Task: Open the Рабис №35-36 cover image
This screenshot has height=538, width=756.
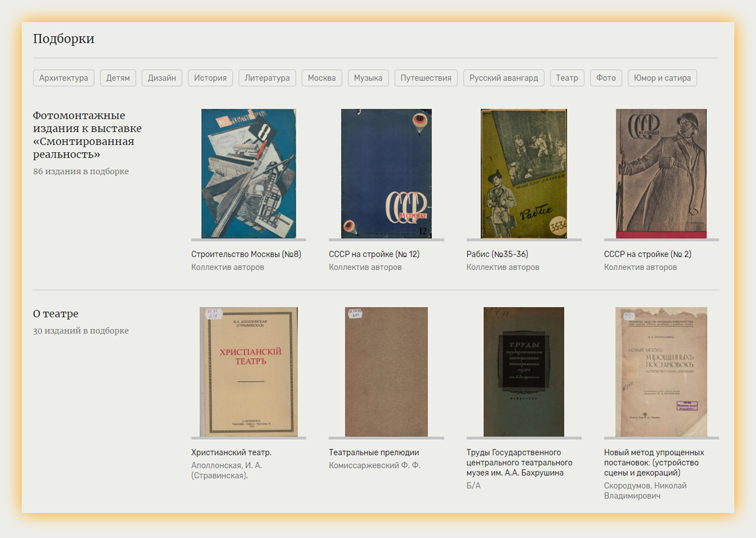Action: click(524, 173)
